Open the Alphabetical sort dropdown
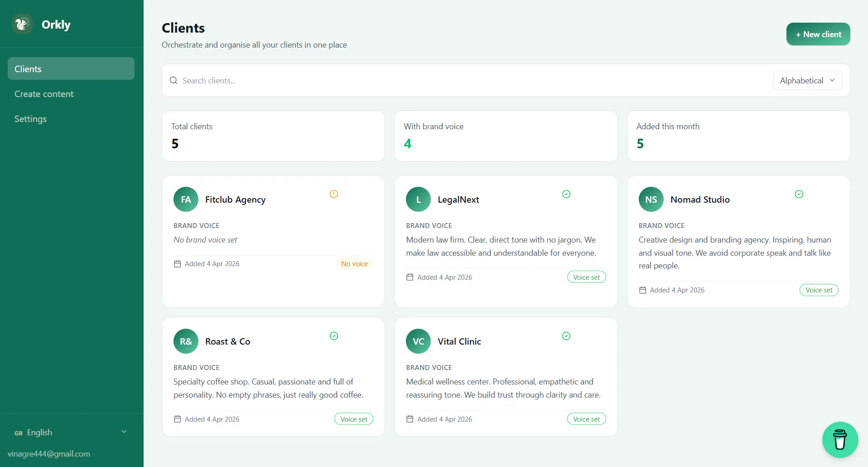 pyautogui.click(x=807, y=80)
